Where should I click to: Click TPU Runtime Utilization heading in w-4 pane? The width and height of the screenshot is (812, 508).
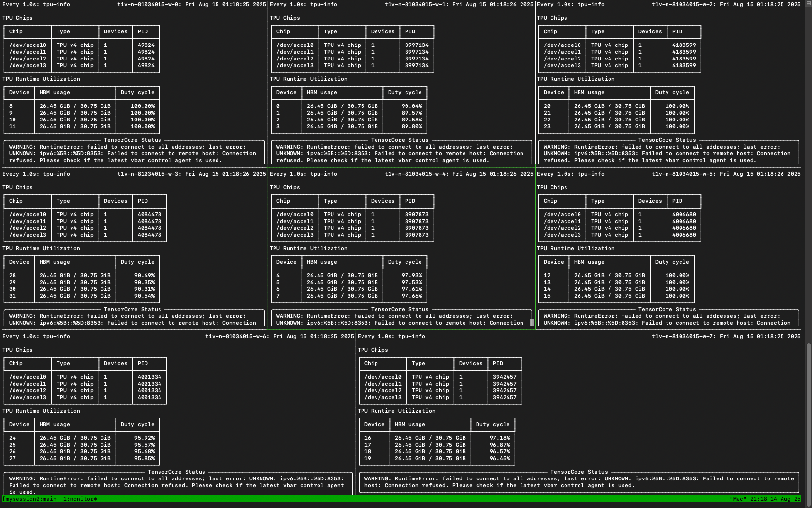[308, 248]
